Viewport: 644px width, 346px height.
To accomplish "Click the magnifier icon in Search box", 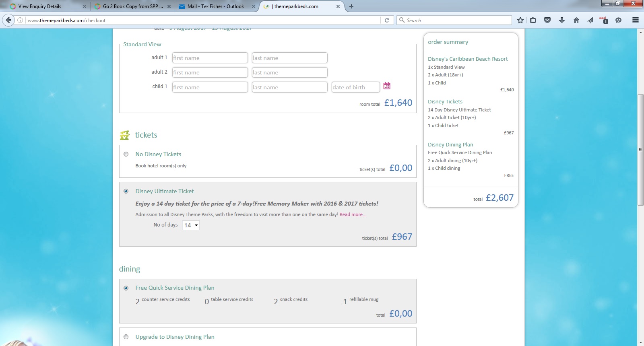I will [x=402, y=20].
